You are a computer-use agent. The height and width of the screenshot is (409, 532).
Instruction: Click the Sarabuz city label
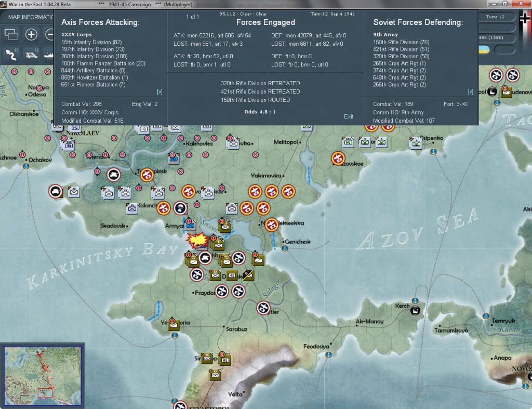236,329
